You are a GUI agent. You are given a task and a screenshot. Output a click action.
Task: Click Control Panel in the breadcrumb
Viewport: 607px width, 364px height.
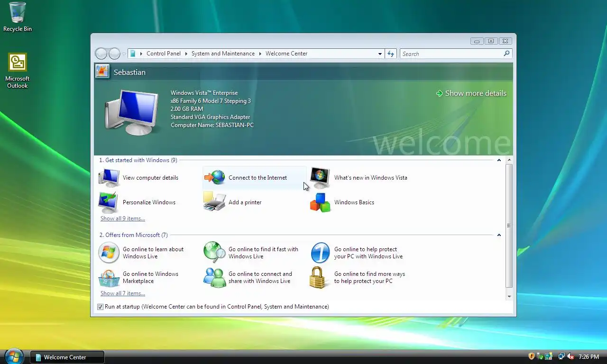[164, 54]
